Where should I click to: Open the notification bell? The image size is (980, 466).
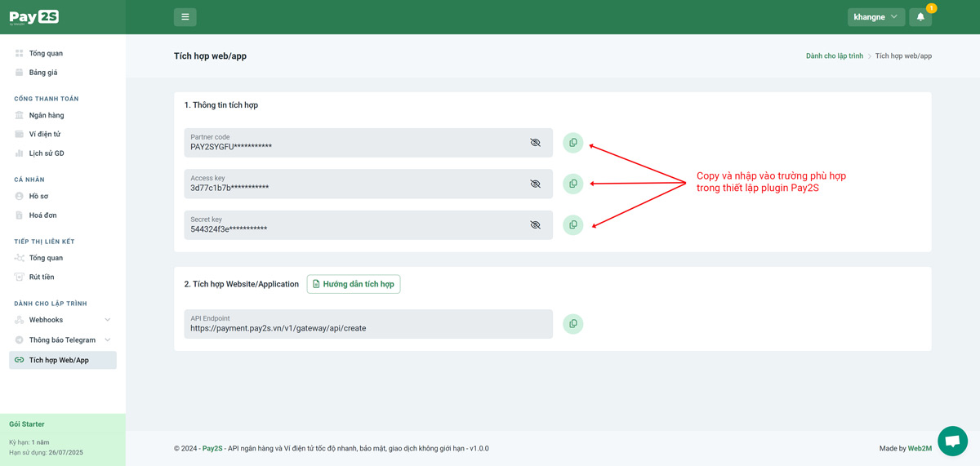pos(920,16)
